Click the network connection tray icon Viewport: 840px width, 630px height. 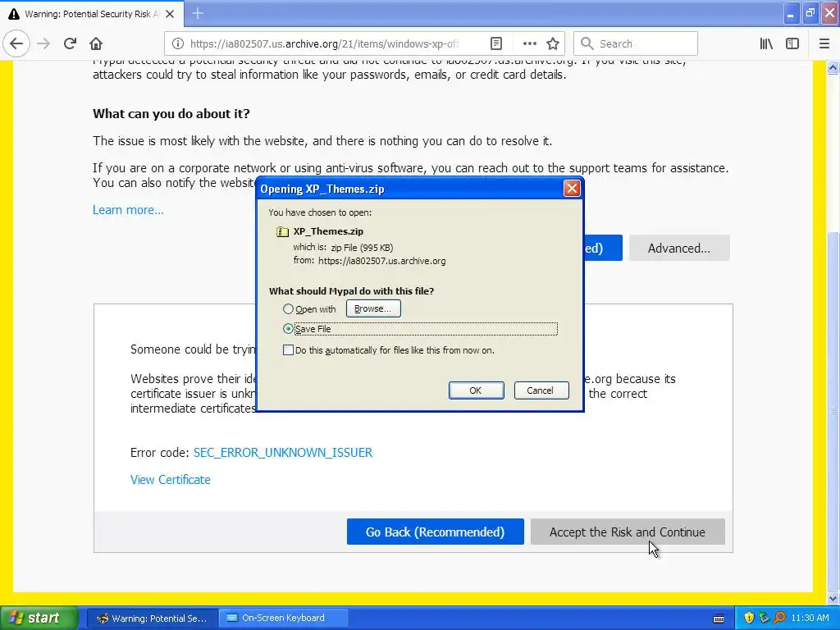[x=764, y=618]
